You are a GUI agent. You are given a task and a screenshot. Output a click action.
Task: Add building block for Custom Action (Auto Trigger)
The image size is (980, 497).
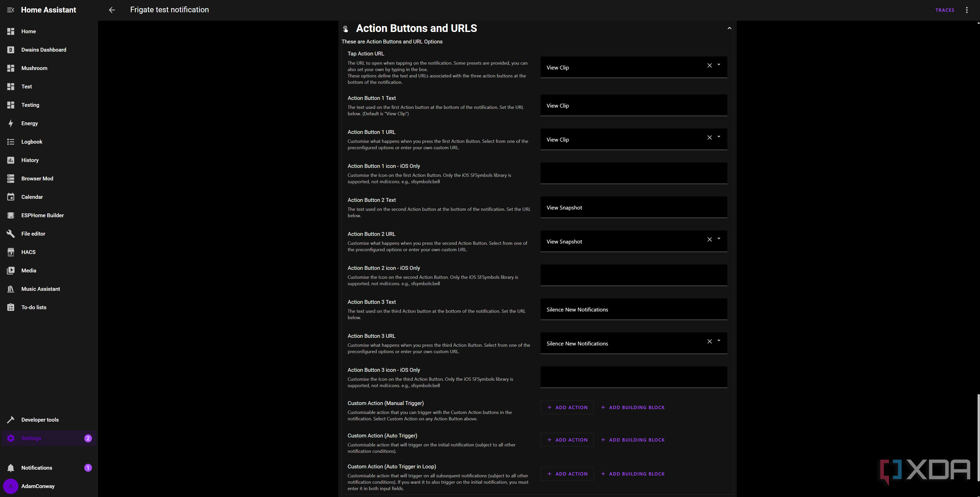pyautogui.click(x=633, y=440)
